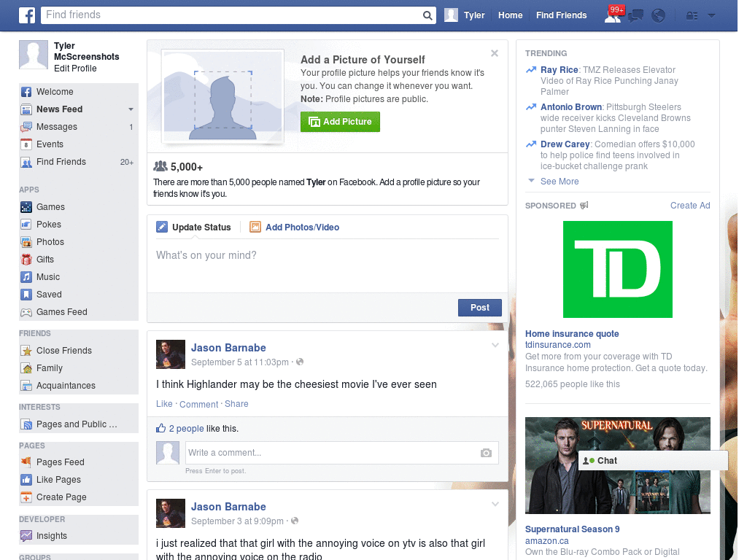Open account menu dropdown arrow in top bar
747x560 pixels.
(711, 16)
